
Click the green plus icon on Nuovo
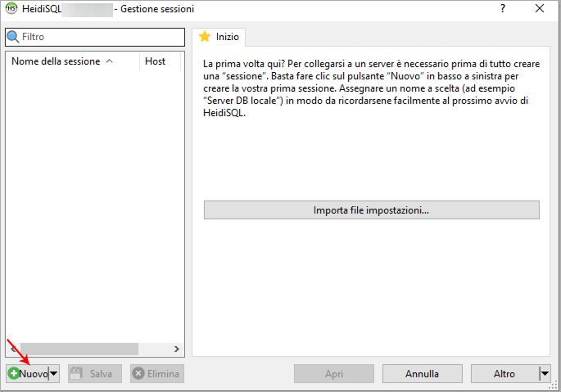point(13,374)
